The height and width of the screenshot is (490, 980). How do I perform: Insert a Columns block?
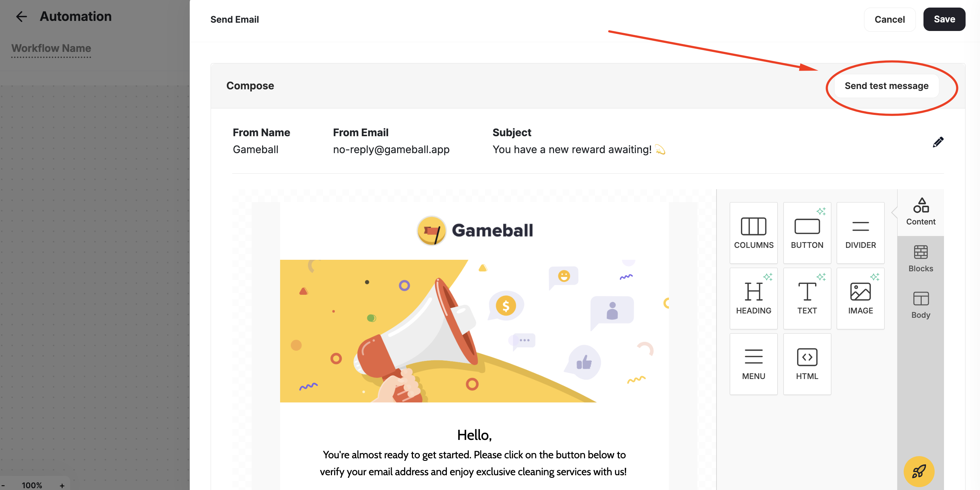click(x=753, y=233)
